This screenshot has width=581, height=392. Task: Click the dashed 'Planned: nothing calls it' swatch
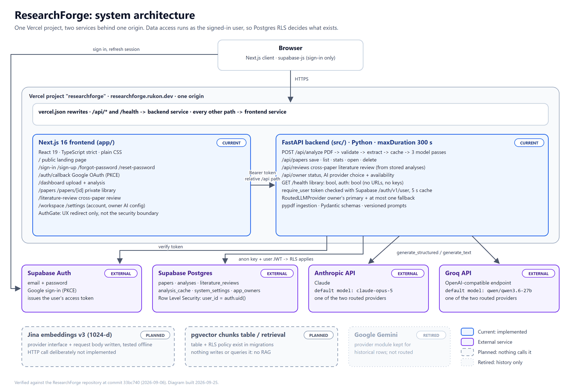[467, 352]
